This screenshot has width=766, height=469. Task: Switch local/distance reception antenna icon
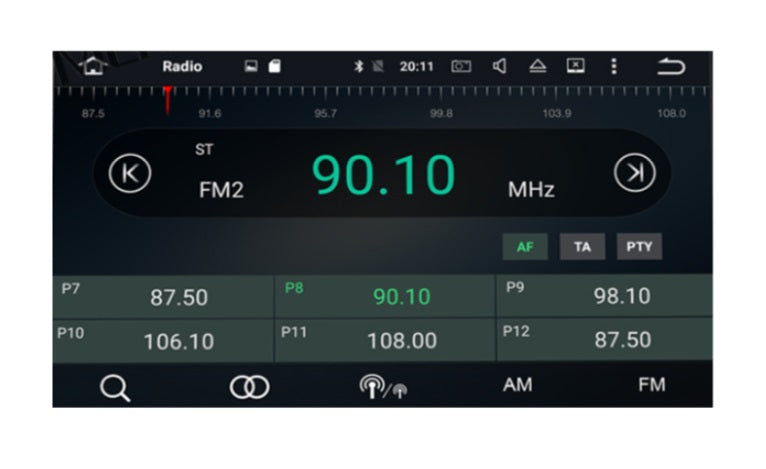(x=382, y=388)
